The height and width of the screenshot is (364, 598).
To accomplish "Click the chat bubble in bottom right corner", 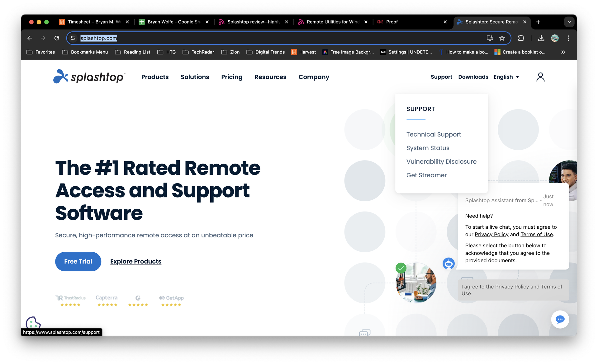I will [560, 319].
